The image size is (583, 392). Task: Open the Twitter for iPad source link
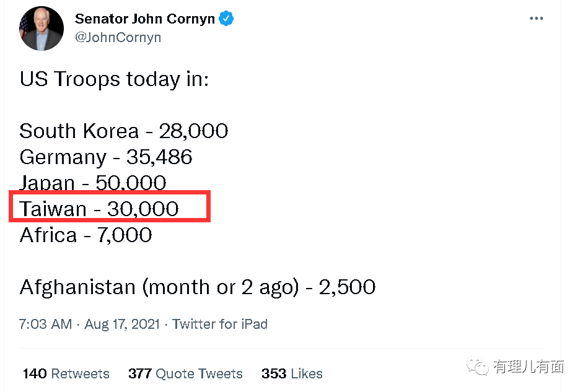pyautogui.click(x=220, y=324)
